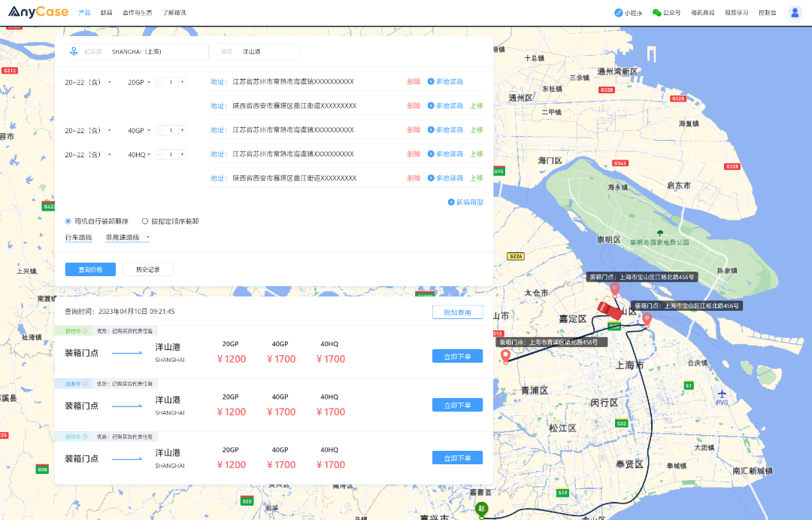Click the 20GP row quantity input
812x520 pixels.
(x=171, y=82)
